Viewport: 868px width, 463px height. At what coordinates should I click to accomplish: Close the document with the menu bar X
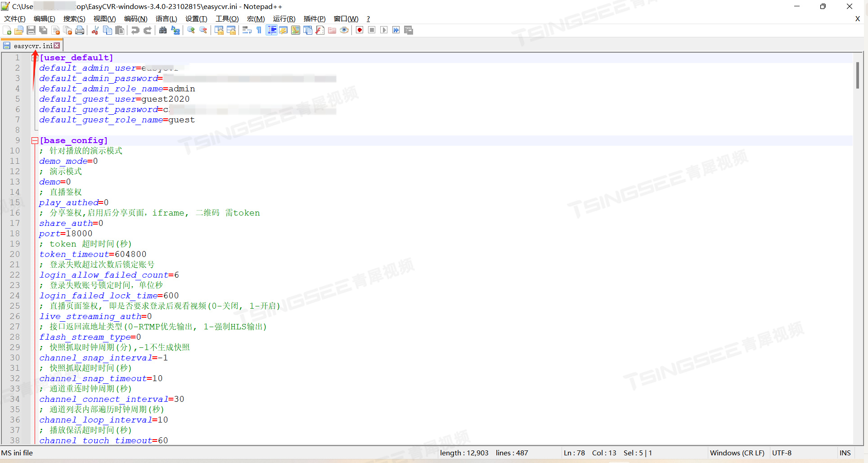tap(858, 18)
